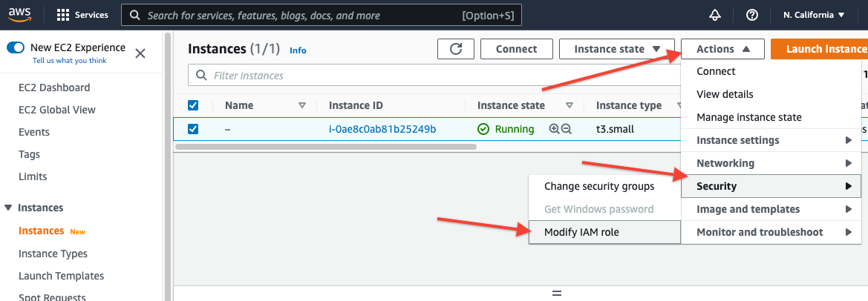Image resolution: width=868 pixels, height=301 pixels.
Task: Sort by Instance state column arrow
Action: (569, 105)
